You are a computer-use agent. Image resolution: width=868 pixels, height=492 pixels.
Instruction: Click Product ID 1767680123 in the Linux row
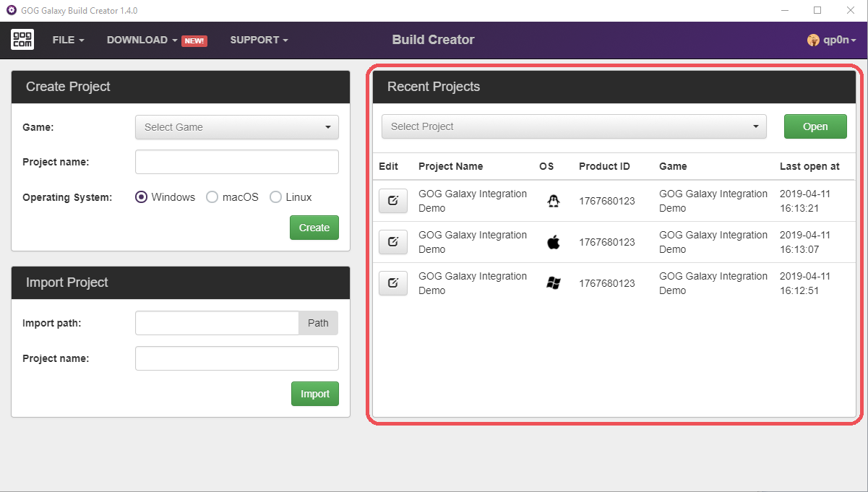(607, 201)
